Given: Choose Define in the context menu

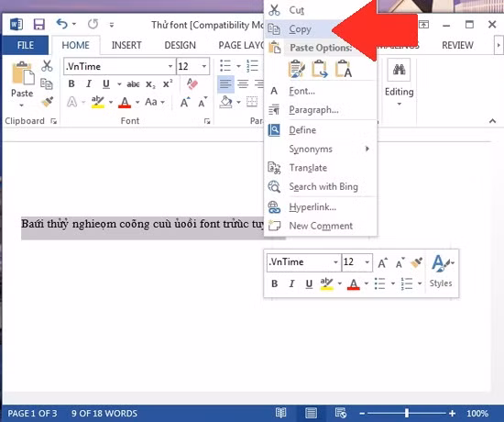Looking at the screenshot, I should 321,130.
